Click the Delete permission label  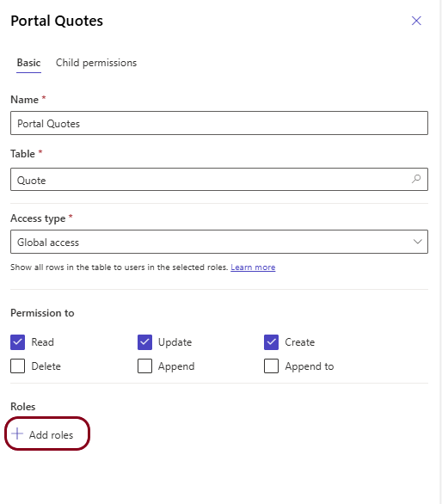pyautogui.click(x=46, y=366)
